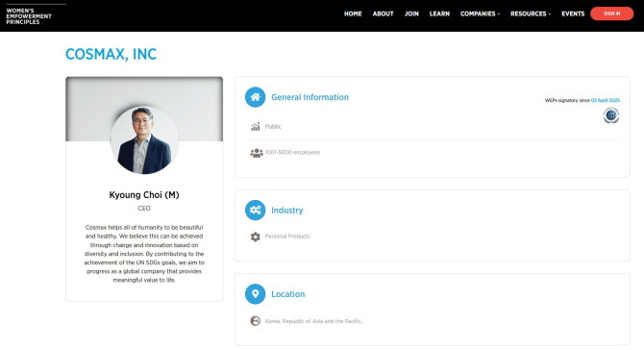Image resolution: width=644 pixels, height=350 pixels.
Task: Click the employees group icon
Action: pyautogui.click(x=257, y=153)
